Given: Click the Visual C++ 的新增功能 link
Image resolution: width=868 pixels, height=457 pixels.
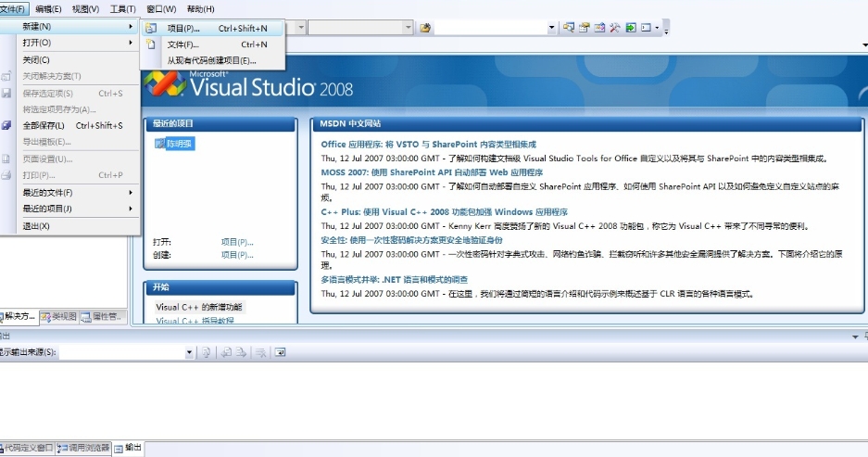Looking at the screenshot, I should 199,307.
